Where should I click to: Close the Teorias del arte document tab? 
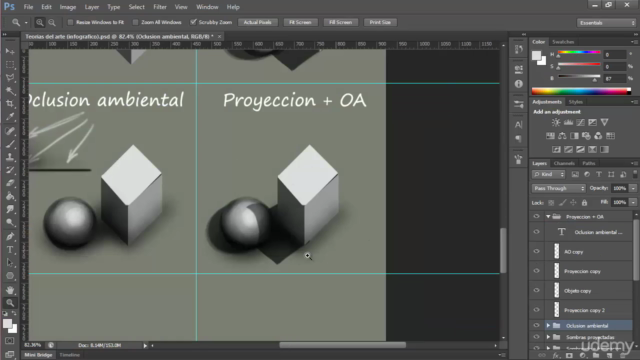tap(220, 36)
